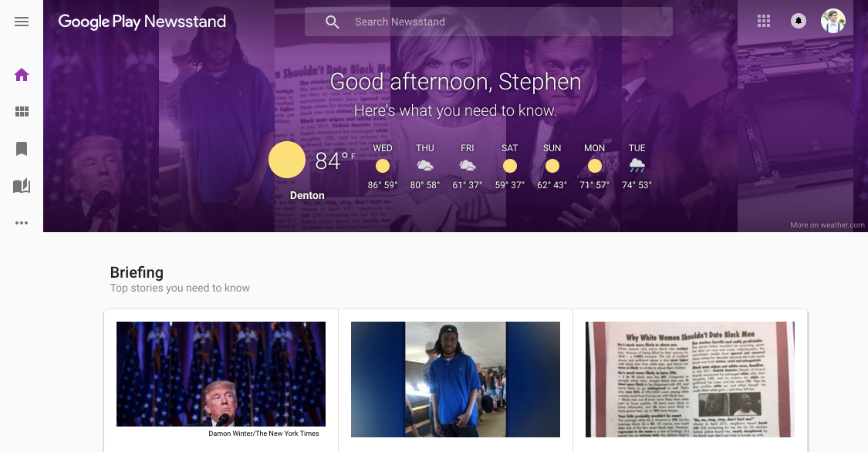This screenshot has height=452, width=868.
Task: Open the Google apps grid launcher
Action: pos(764,21)
